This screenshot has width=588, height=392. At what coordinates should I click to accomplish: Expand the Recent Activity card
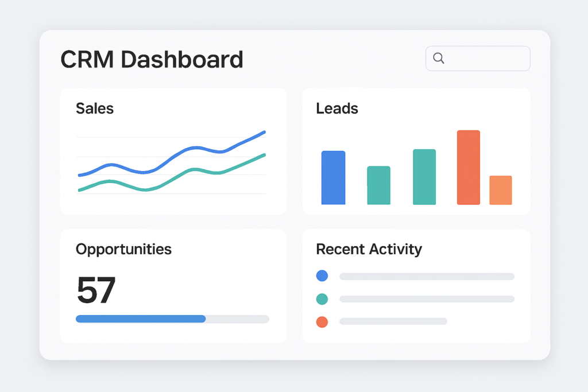[x=416, y=284]
